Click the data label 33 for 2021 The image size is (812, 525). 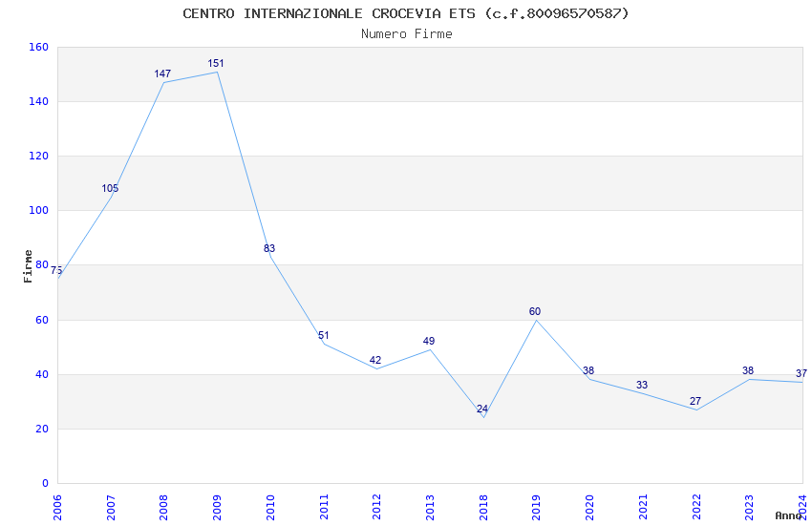(642, 385)
